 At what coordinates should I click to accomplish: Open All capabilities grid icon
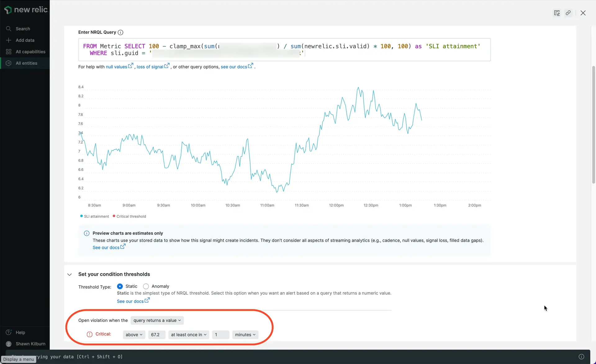pos(9,52)
